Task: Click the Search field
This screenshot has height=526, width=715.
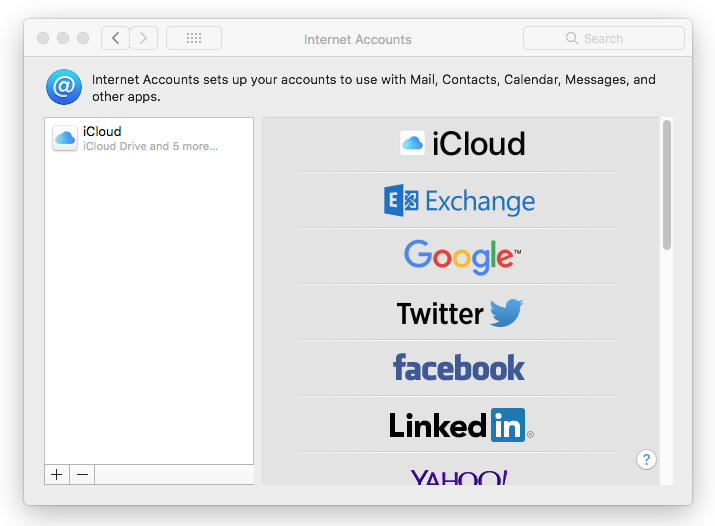Action: pyautogui.click(x=603, y=38)
